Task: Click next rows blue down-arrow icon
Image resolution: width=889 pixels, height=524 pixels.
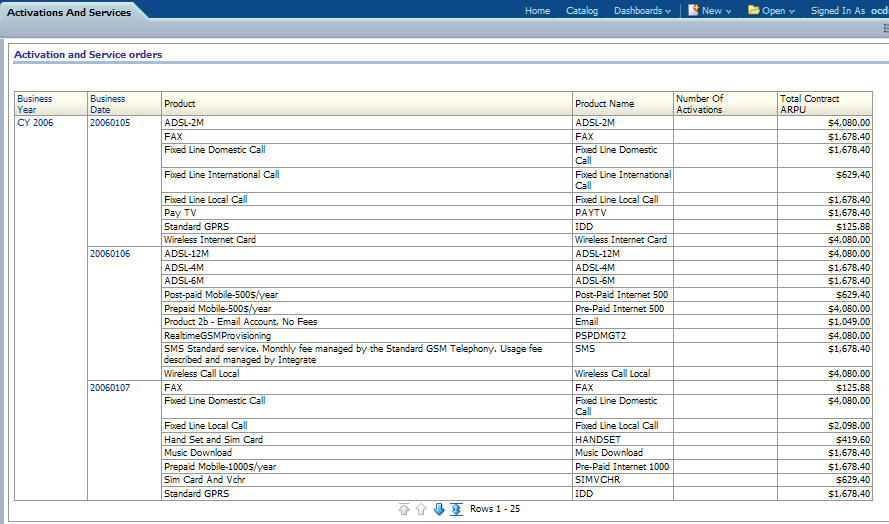Action: [x=439, y=509]
